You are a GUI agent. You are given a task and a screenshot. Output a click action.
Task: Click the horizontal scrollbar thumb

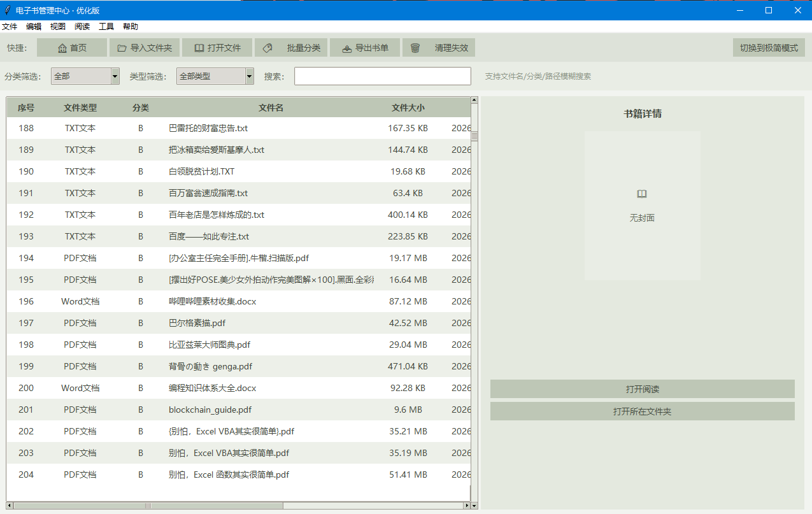click(x=148, y=506)
